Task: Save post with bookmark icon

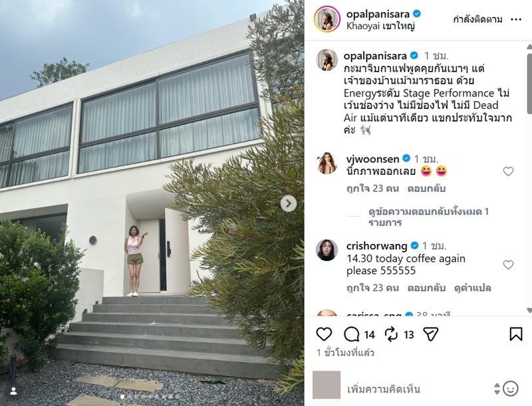Action: (x=516, y=334)
